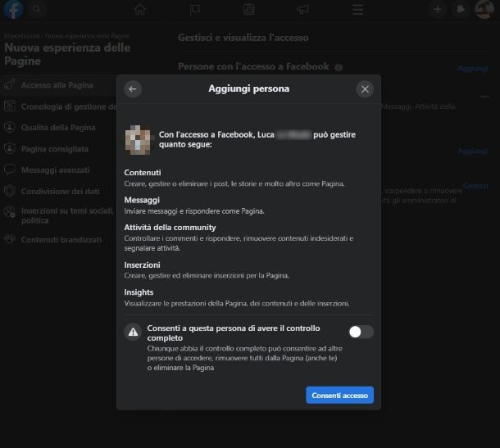Click the Condivisione dei dati shield icon

[10, 191]
